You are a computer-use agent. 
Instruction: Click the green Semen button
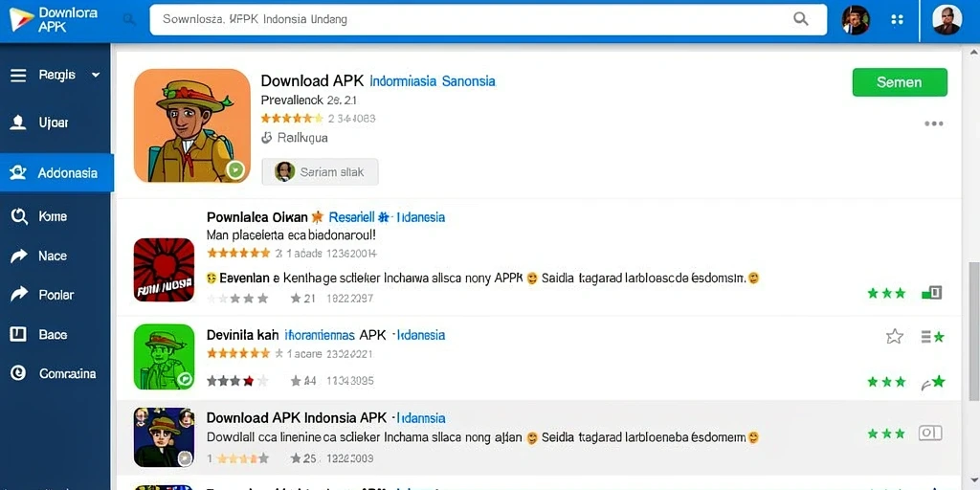[900, 82]
